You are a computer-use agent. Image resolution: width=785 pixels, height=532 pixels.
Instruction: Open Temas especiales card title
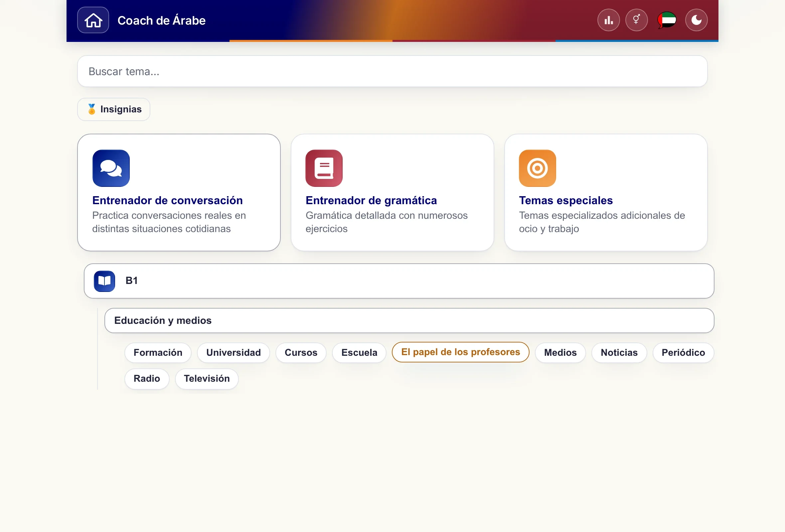click(566, 200)
